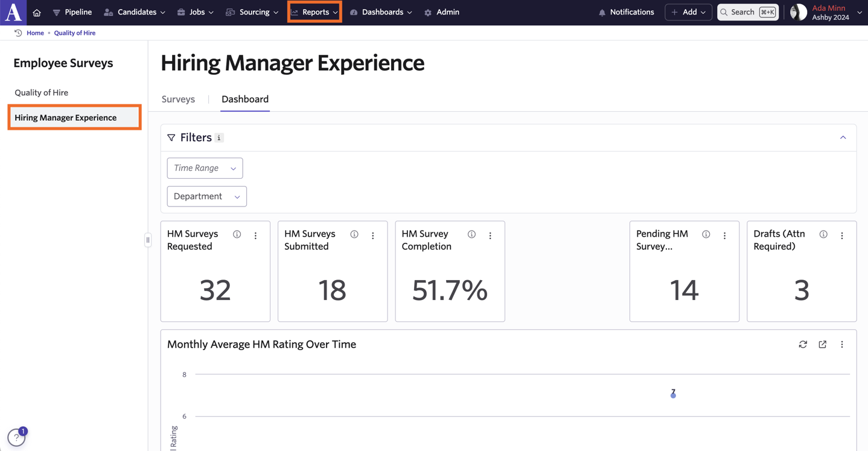Open the Reports menu

click(x=314, y=12)
